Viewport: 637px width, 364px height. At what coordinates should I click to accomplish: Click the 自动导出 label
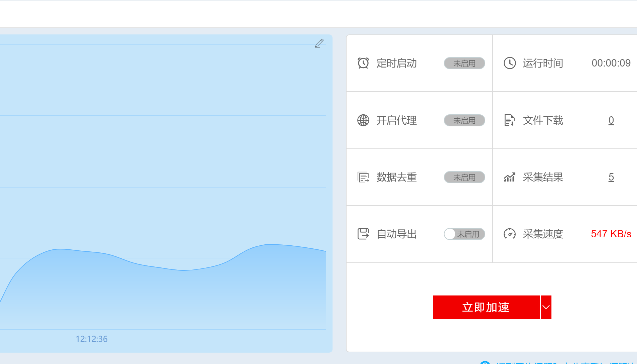[x=396, y=234]
